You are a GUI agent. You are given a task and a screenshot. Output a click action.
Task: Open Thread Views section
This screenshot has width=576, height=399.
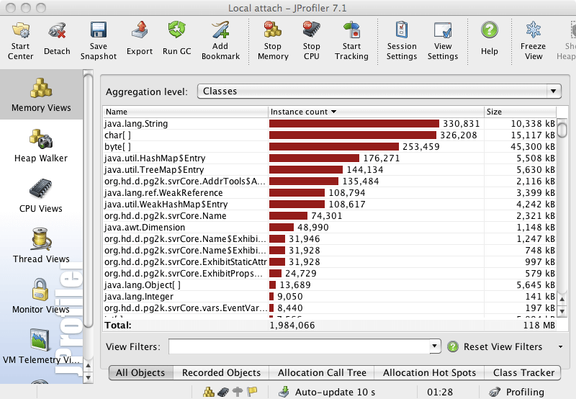point(41,246)
